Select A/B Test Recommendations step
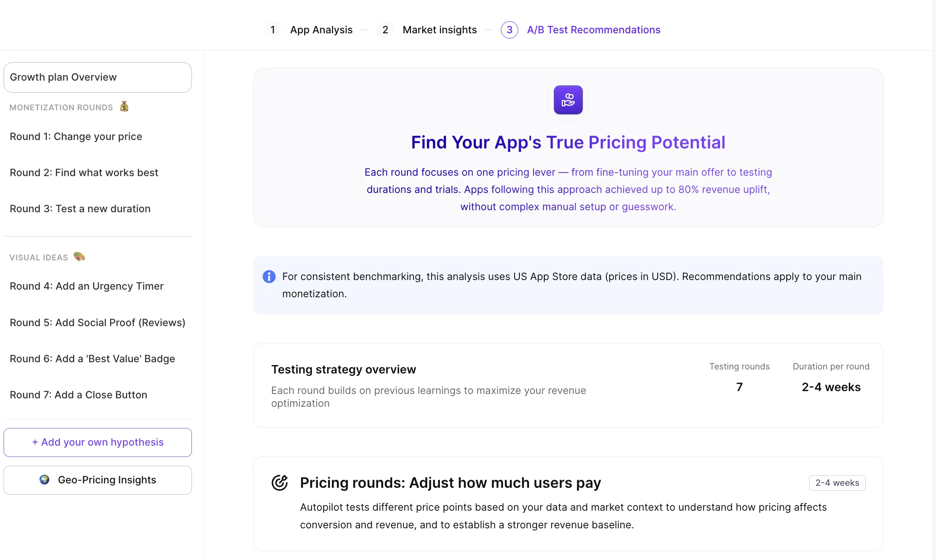The width and height of the screenshot is (936, 560). (x=593, y=30)
